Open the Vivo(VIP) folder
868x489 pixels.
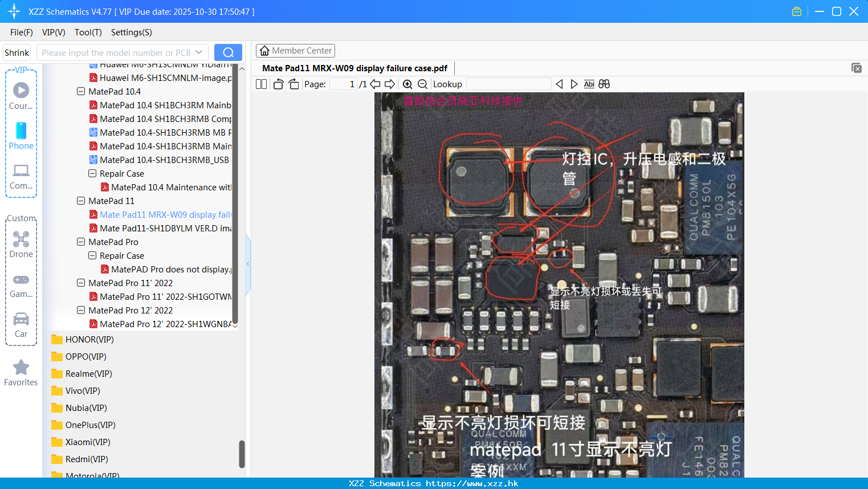click(76, 390)
